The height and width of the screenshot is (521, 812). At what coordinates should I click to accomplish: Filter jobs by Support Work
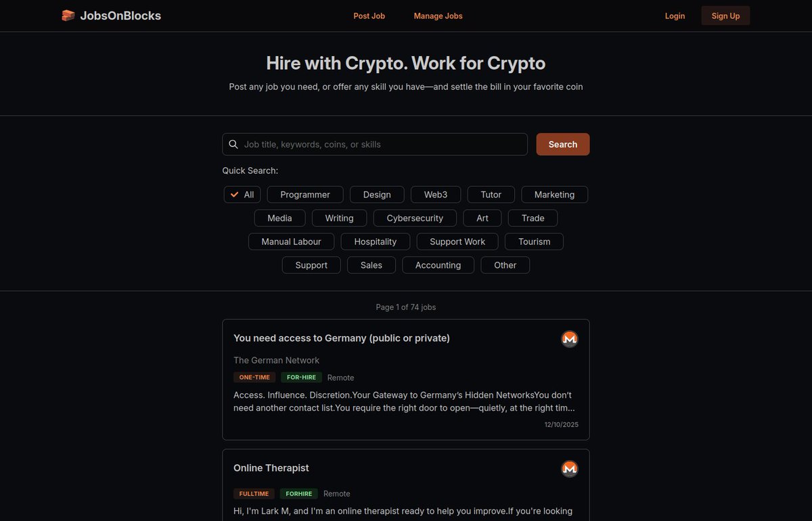point(457,242)
